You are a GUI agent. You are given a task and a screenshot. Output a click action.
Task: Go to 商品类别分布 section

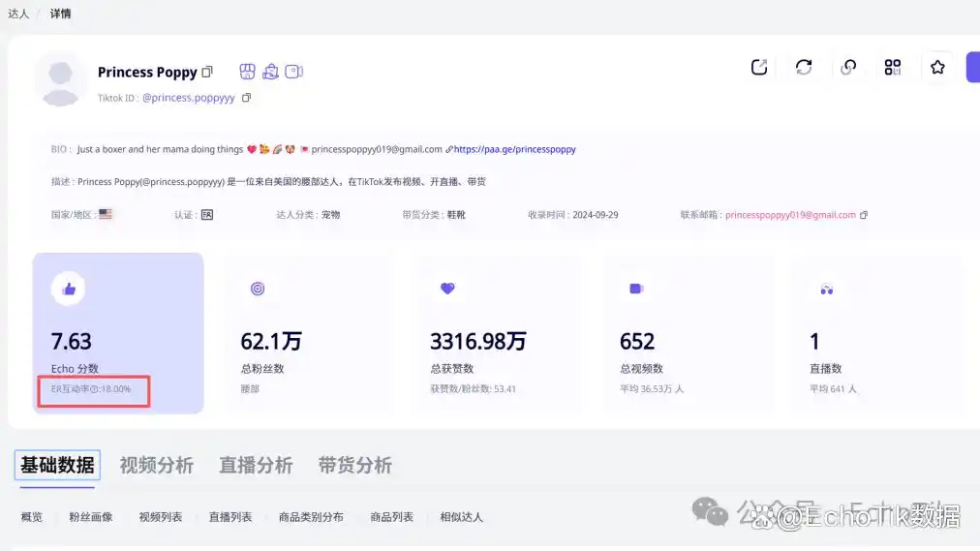click(x=311, y=517)
